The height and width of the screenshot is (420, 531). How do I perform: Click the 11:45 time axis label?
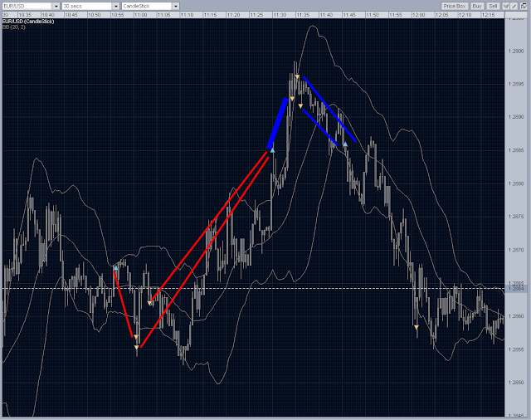[x=349, y=15]
